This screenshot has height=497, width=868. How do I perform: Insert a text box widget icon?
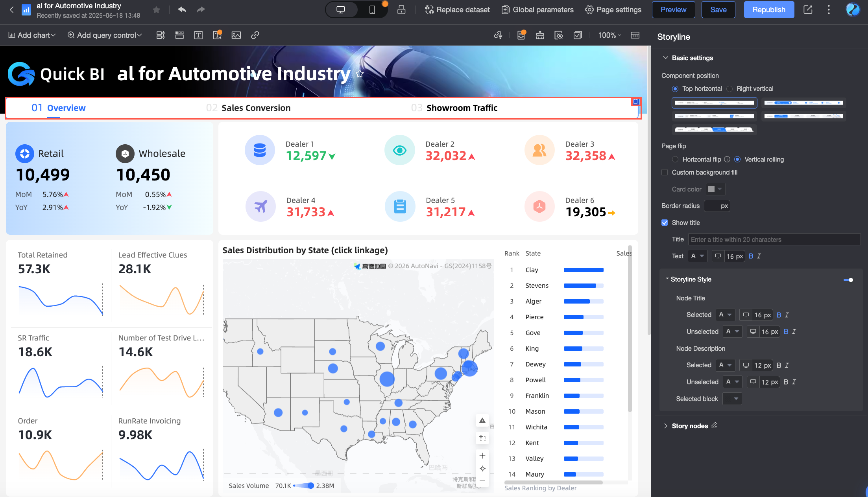198,35
